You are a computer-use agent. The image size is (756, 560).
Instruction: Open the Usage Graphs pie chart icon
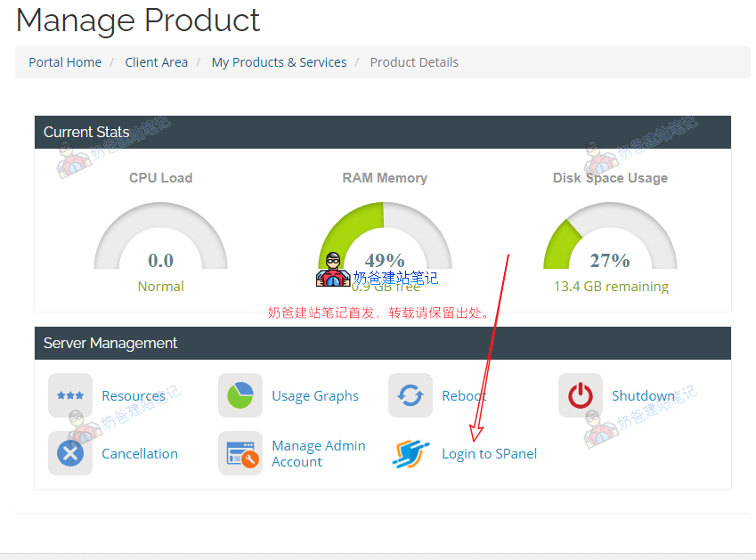coord(240,395)
